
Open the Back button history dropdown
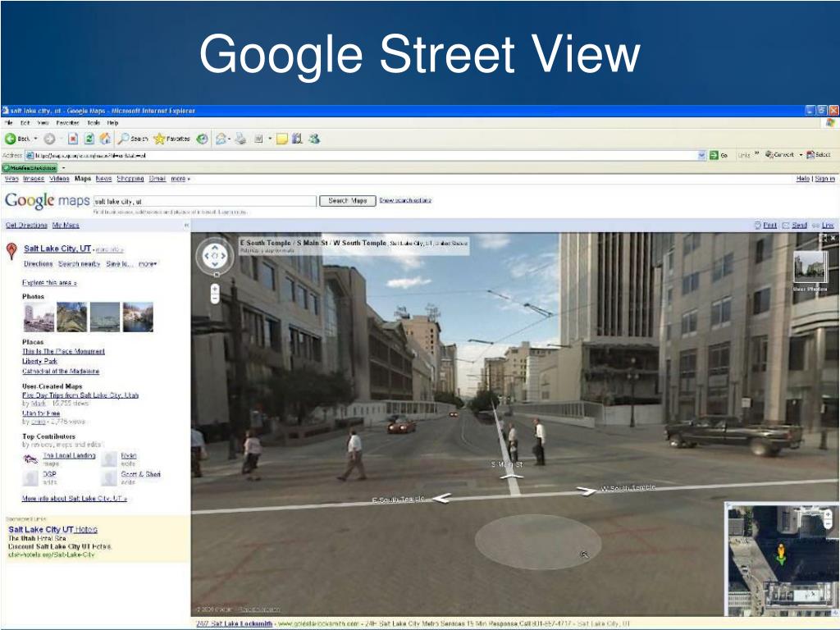36,139
